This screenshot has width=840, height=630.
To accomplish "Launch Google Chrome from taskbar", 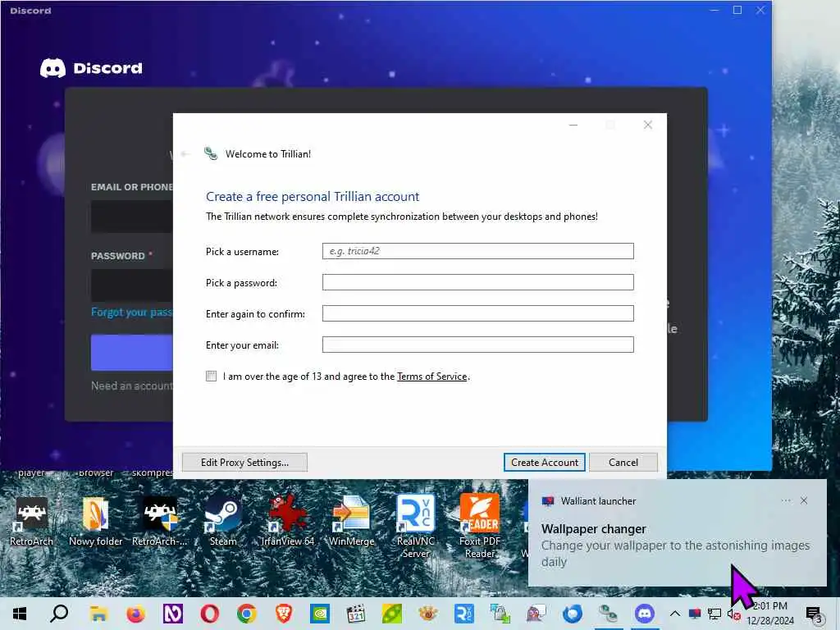I will pyautogui.click(x=246, y=614).
